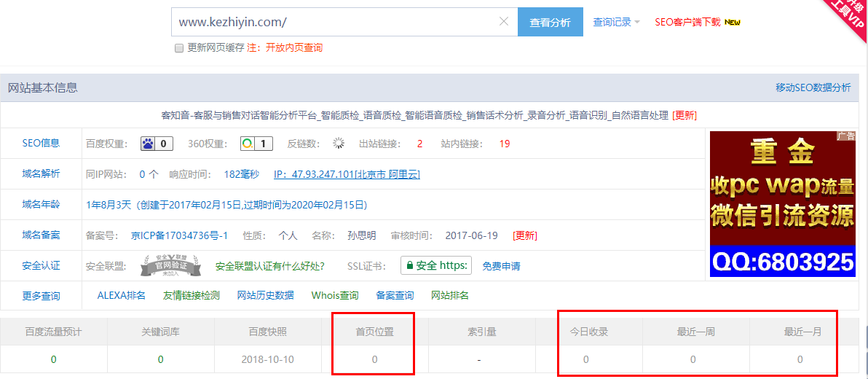Image resolution: width=868 pixels, height=379 pixels.
Task: Click the 索引量 column header
Action: click(481, 332)
